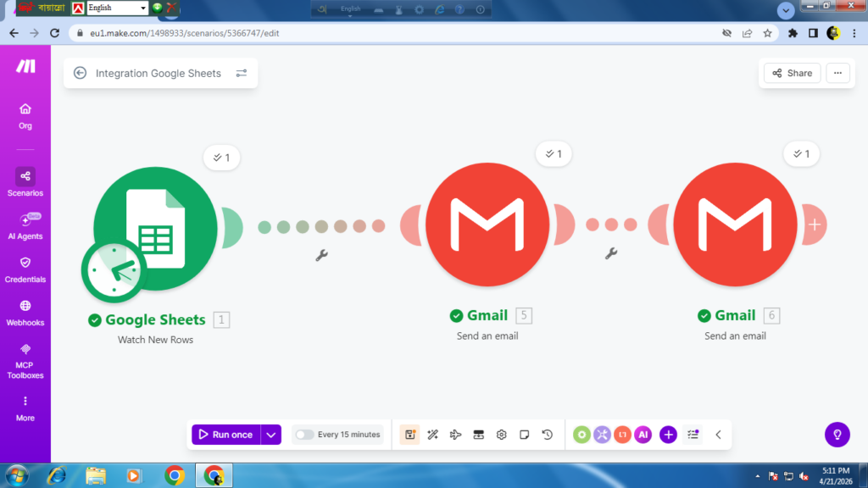Open File Explorer from taskbar

coord(96,476)
